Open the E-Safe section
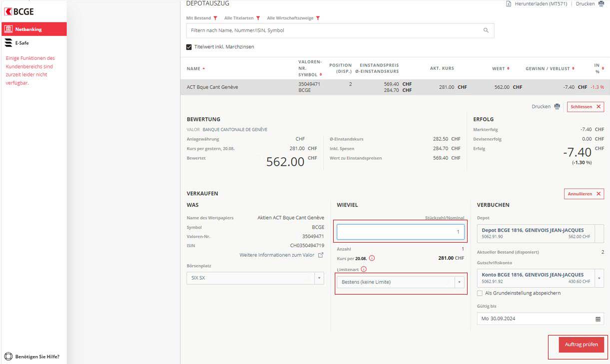Screen dimensions: 610x364 tap(17, 43)
